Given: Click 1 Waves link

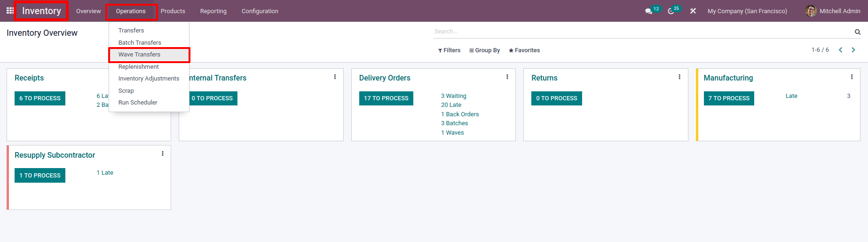Looking at the screenshot, I should [452, 133].
